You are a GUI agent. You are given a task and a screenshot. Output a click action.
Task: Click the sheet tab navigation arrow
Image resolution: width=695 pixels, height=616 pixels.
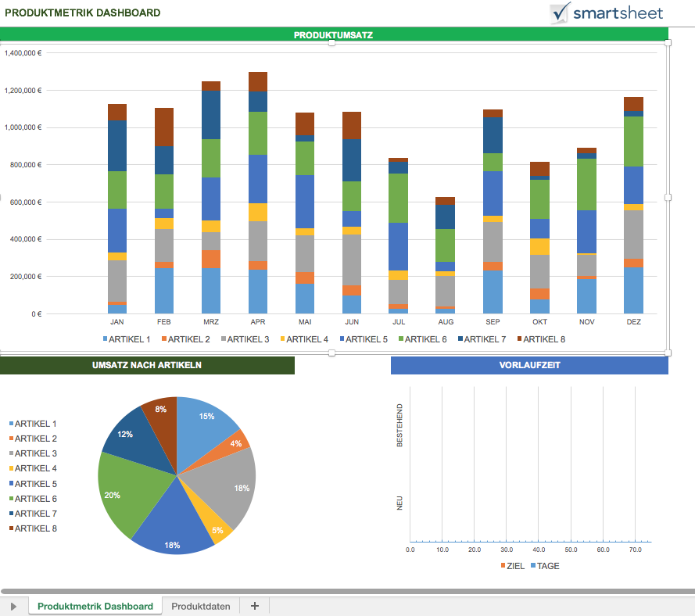13,607
